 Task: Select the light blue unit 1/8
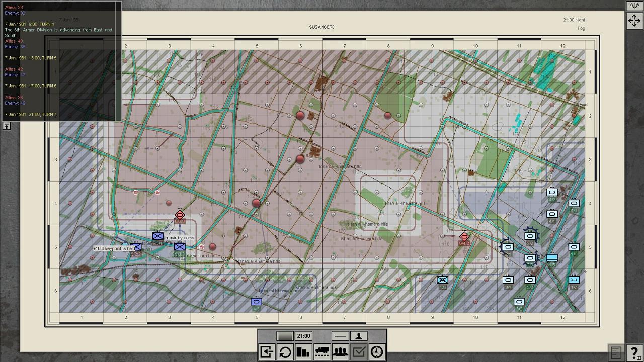(552, 258)
